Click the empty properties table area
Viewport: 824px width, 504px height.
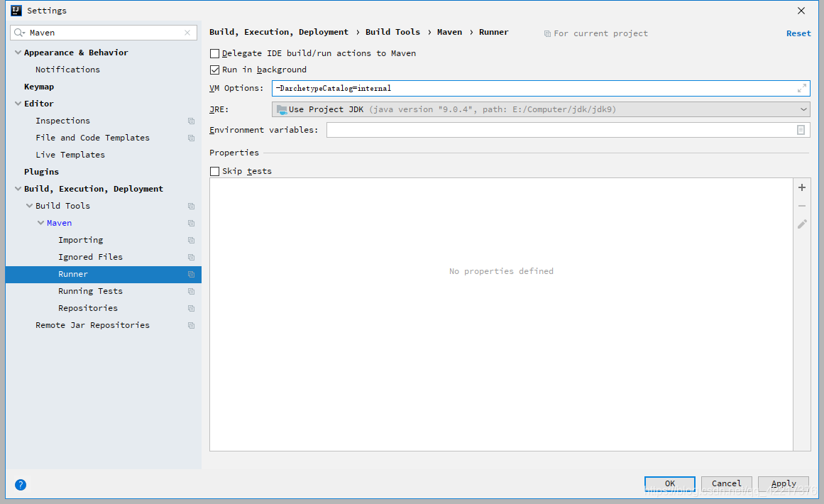(x=501, y=314)
